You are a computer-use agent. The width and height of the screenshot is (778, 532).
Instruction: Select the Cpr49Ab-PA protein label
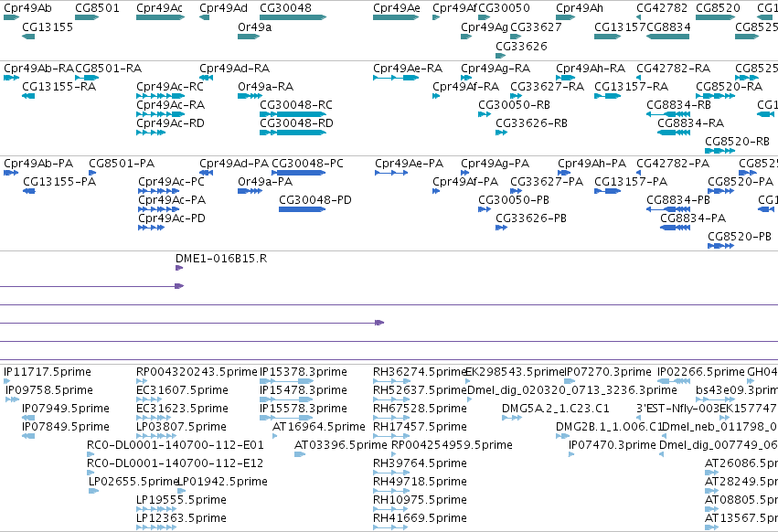(38, 164)
